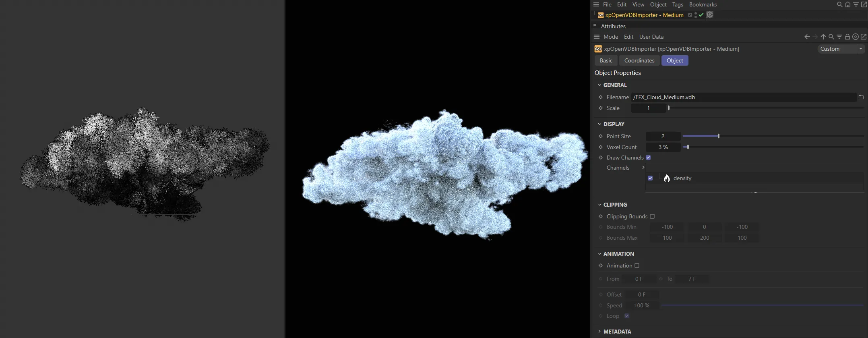Click the Scale keyframe diamond
This screenshot has height=338, width=868.
601,108
